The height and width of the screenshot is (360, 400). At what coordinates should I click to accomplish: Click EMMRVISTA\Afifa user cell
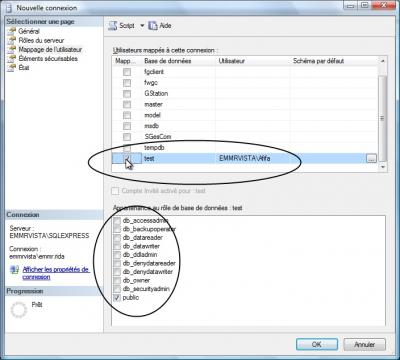[253, 158]
